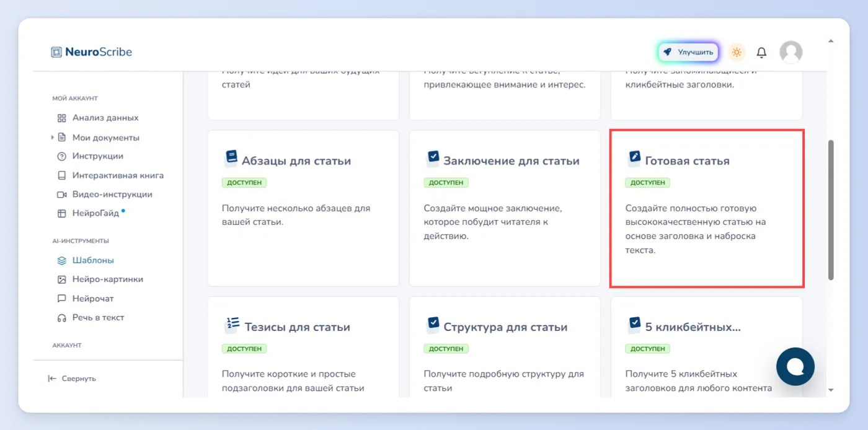Open the floating chat support bubble
The height and width of the screenshot is (430, 868).
(795, 367)
